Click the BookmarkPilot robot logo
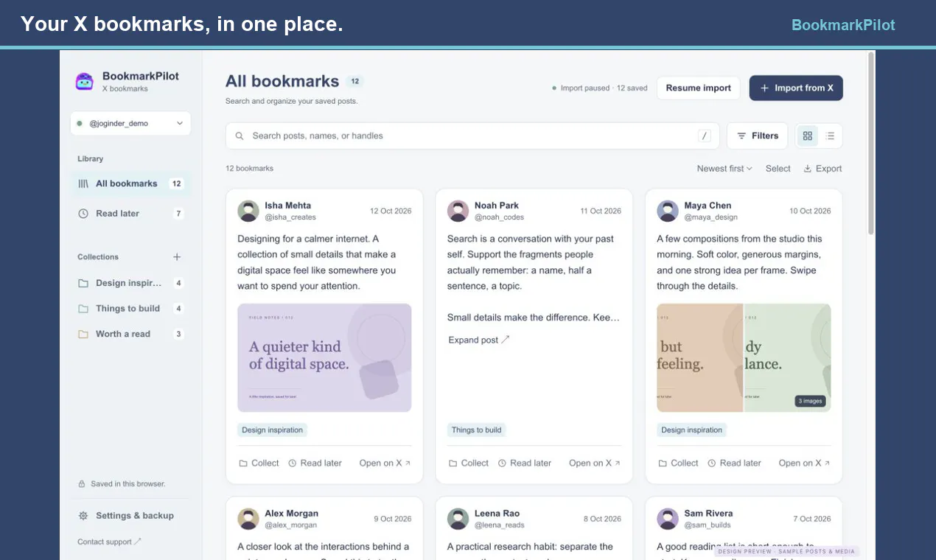The image size is (936, 560). coord(85,81)
